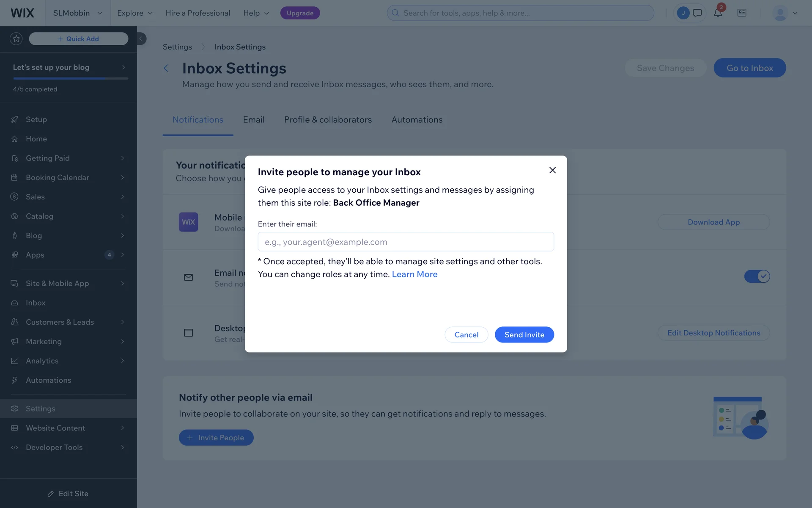Open the account avatar dropdown
This screenshot has height=508, width=812.
[x=785, y=13]
